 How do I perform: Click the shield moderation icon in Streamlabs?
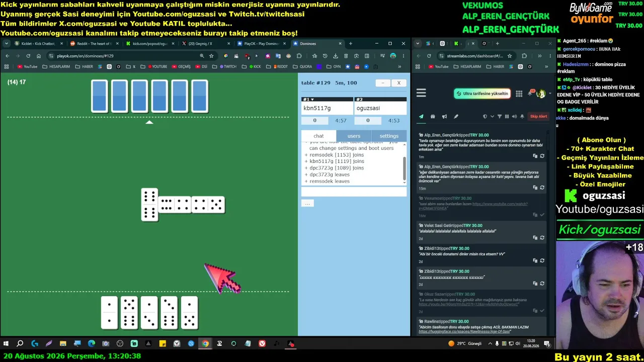485,117
